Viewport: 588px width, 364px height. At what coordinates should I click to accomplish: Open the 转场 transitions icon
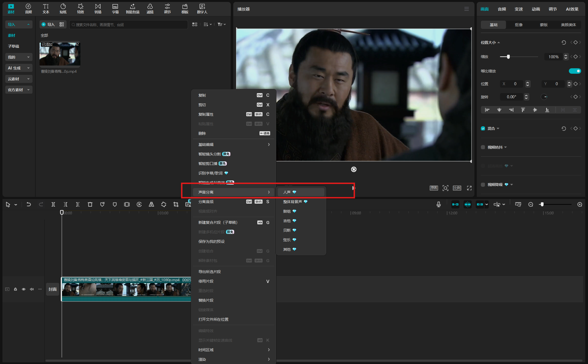coord(98,9)
